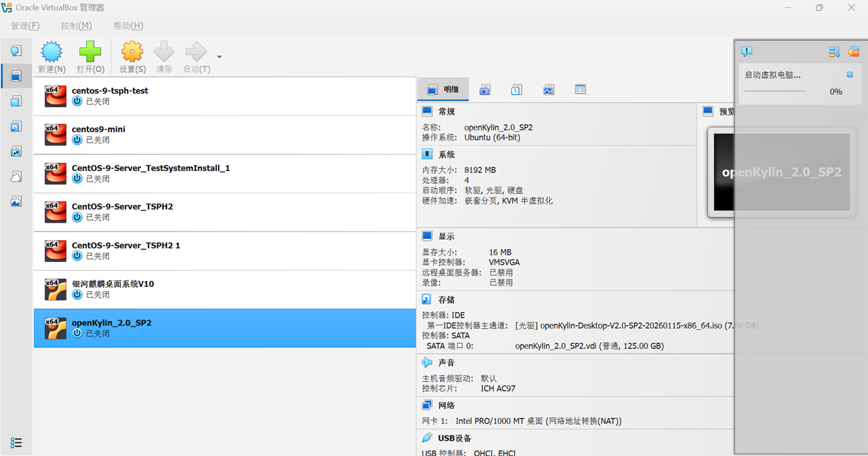Viewport: 868px width, 456px height.
Task: Click Intel PRO/1000 MT network adapter value
Action: [538, 421]
